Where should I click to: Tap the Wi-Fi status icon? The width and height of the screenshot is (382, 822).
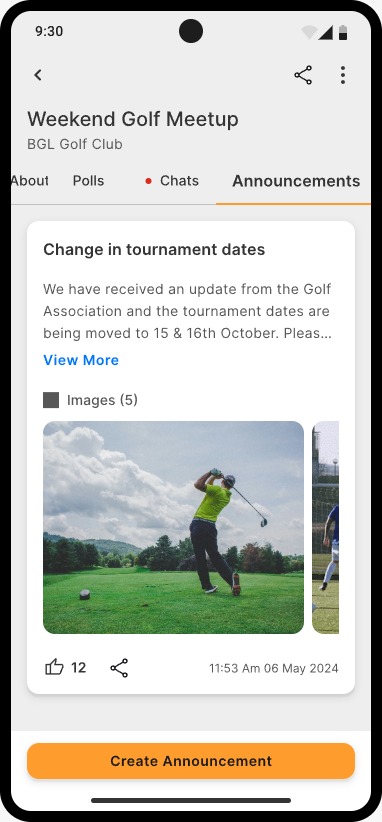(x=309, y=33)
